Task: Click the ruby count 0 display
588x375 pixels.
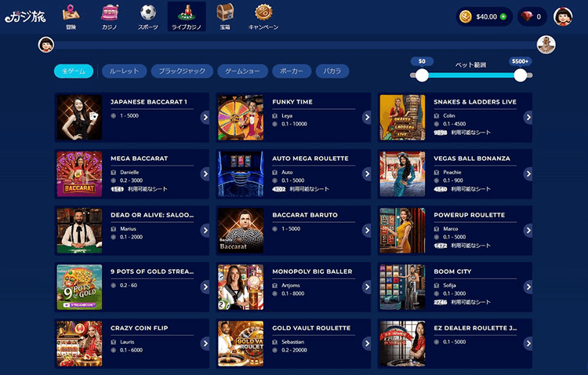Action: [x=539, y=17]
